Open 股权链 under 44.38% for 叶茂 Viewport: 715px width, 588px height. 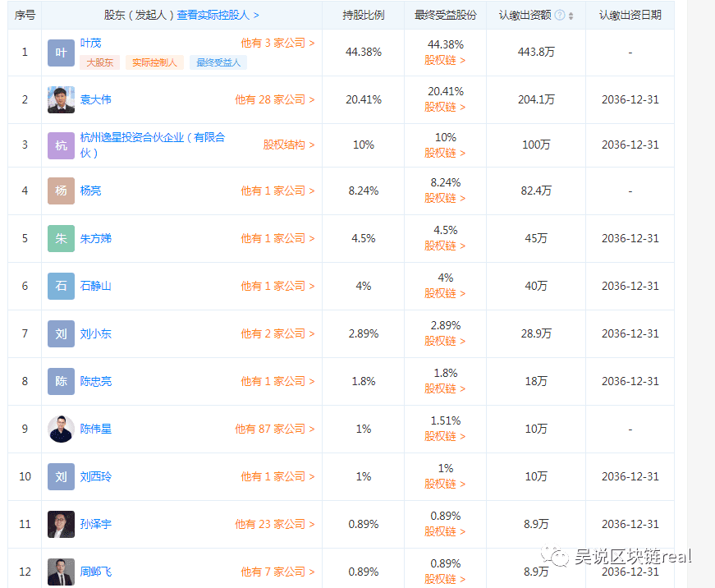tap(445, 60)
